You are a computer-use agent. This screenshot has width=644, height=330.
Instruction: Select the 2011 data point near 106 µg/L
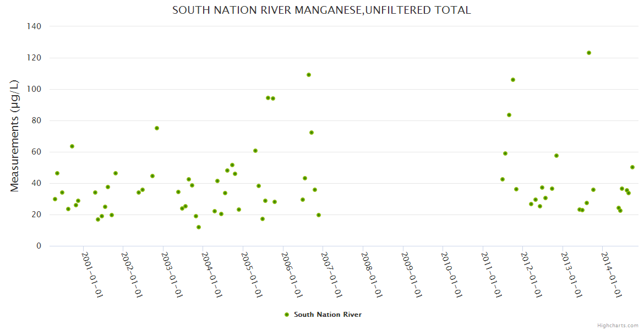point(513,80)
